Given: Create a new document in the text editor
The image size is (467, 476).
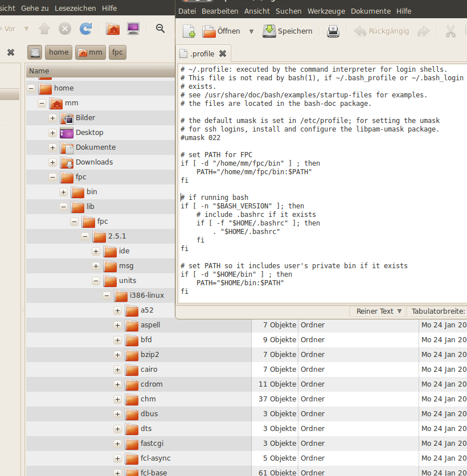Looking at the screenshot, I should (x=189, y=31).
